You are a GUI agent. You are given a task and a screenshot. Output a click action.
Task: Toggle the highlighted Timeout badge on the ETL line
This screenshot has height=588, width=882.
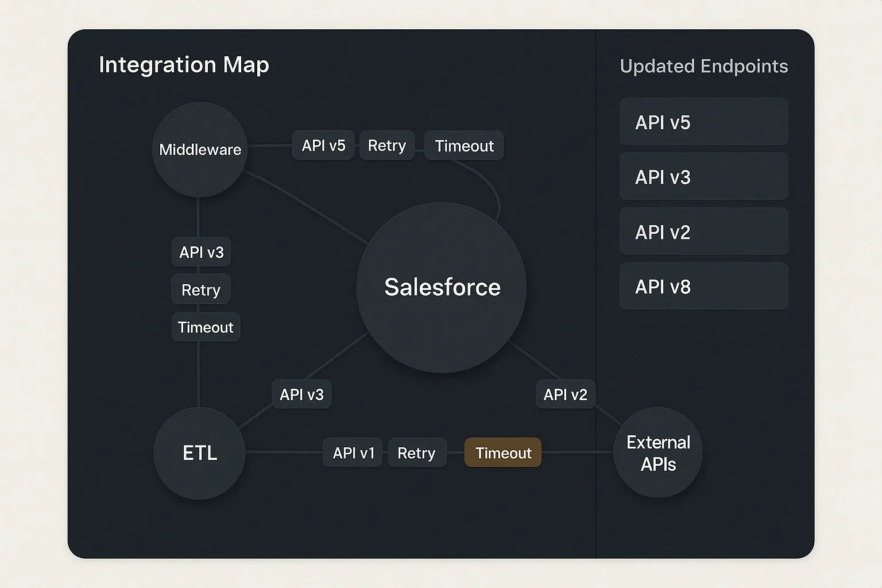pos(502,453)
